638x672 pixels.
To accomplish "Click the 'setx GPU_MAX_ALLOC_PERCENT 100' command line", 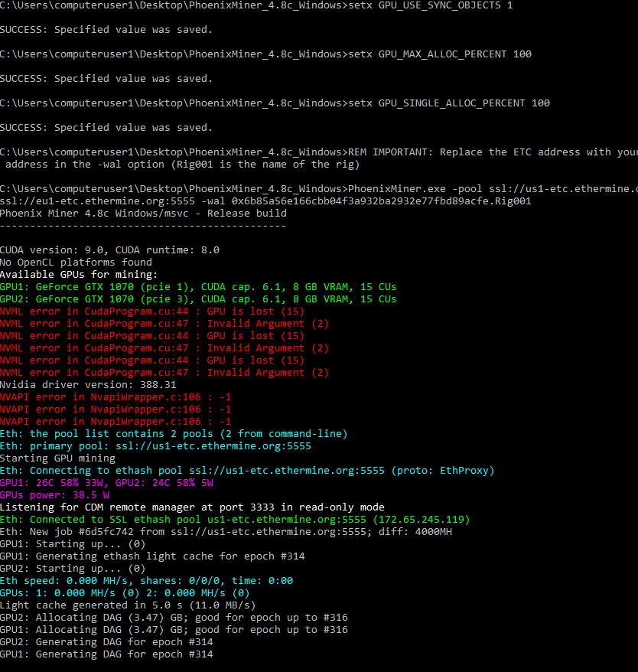I will pos(265,54).
